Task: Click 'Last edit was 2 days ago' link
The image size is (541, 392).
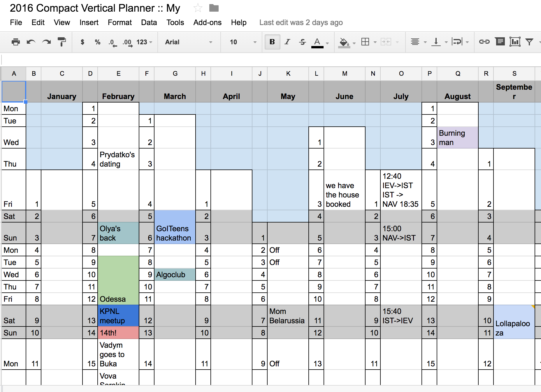Action: (x=301, y=22)
